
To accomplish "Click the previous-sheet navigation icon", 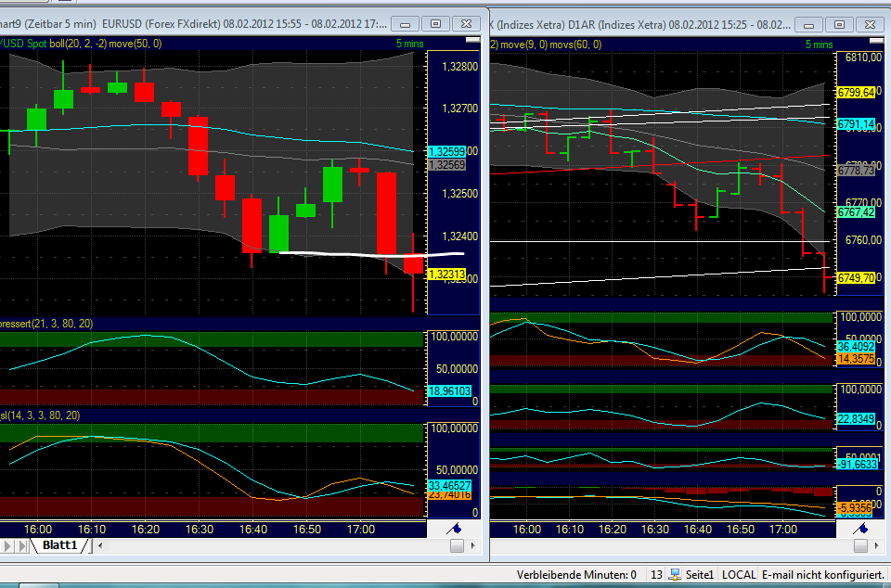I will click(21, 546).
